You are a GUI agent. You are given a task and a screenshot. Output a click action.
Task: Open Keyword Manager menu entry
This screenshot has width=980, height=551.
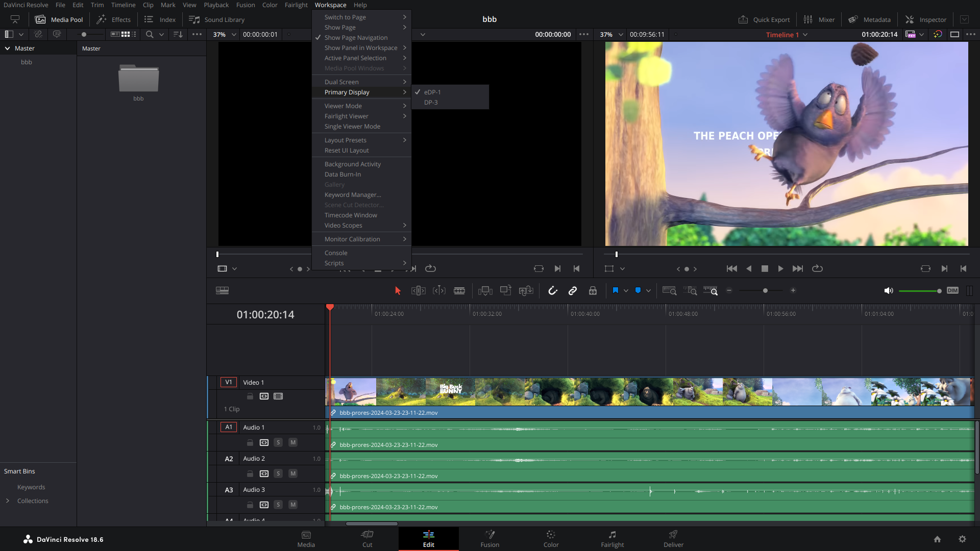point(361,195)
